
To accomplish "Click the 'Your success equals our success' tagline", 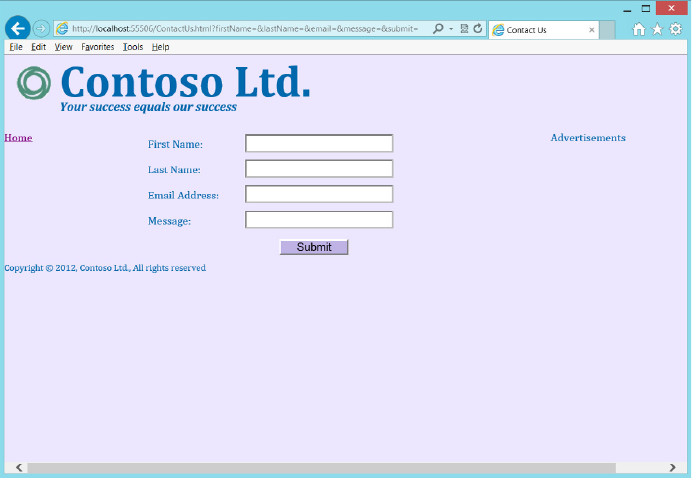I will pos(148,107).
